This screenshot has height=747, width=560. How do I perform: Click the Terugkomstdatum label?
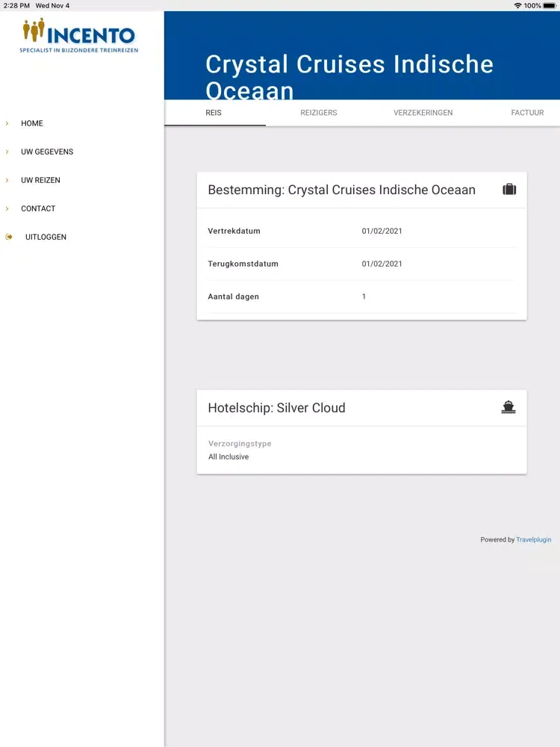(243, 264)
